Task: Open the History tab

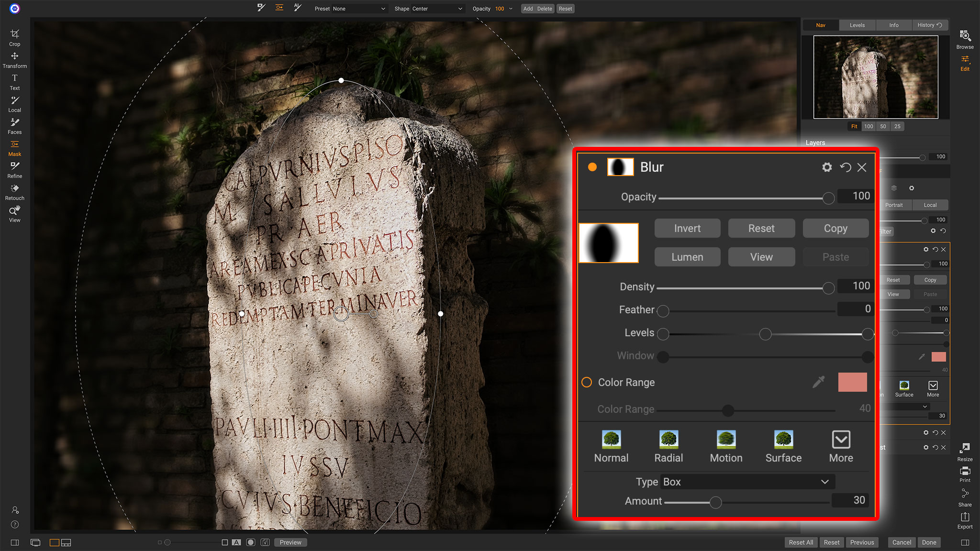Action: (929, 25)
